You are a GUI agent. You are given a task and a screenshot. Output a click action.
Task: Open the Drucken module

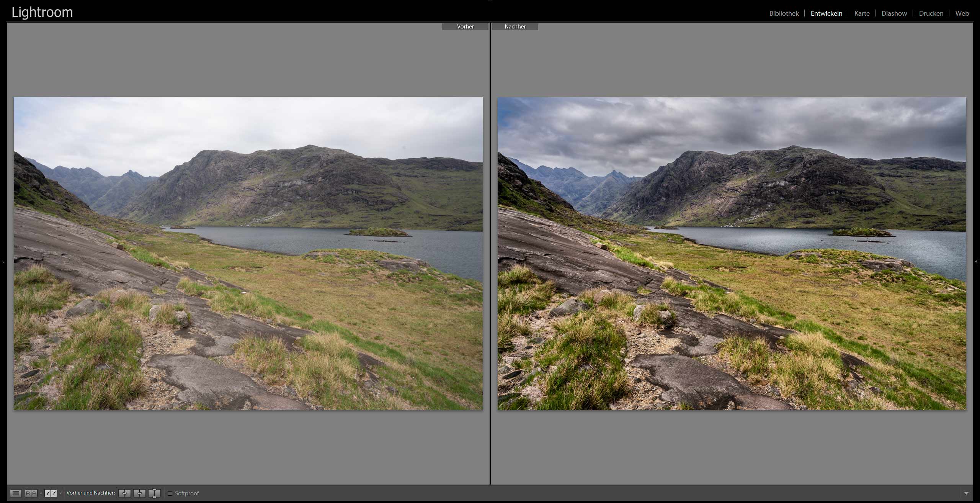(931, 13)
